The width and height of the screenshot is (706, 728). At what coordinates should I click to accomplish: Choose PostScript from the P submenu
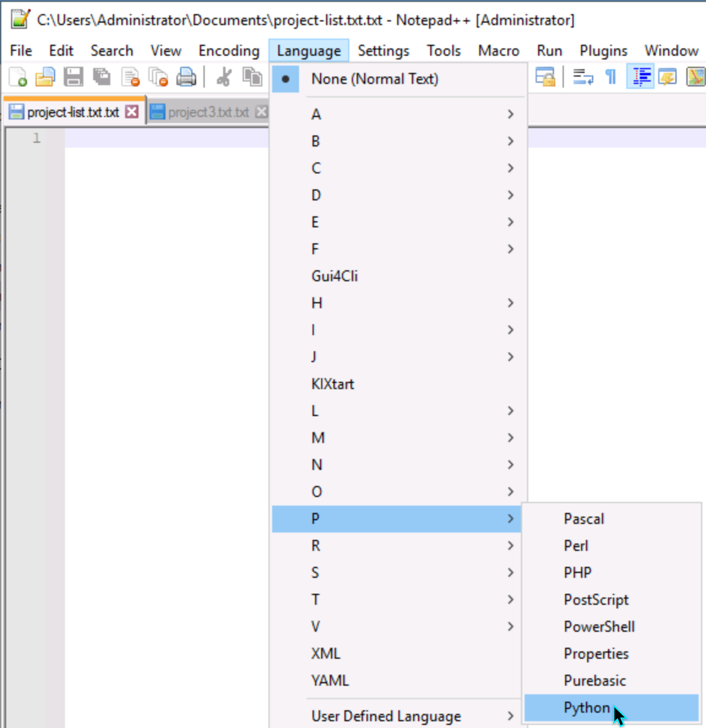pyautogui.click(x=612, y=599)
